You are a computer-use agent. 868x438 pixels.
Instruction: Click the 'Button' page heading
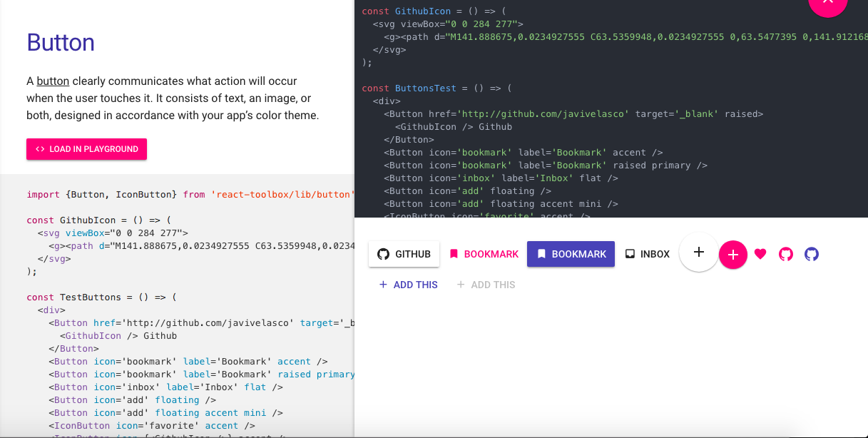point(61,43)
